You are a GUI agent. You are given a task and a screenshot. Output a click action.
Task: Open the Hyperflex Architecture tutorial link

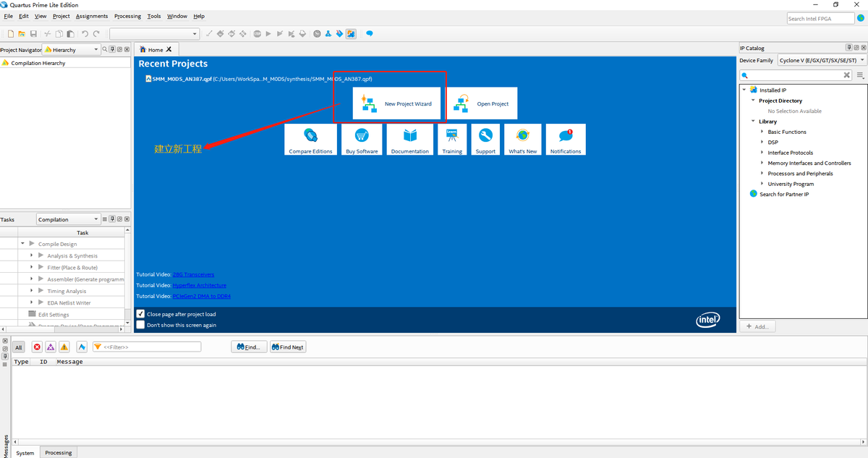[x=199, y=285]
